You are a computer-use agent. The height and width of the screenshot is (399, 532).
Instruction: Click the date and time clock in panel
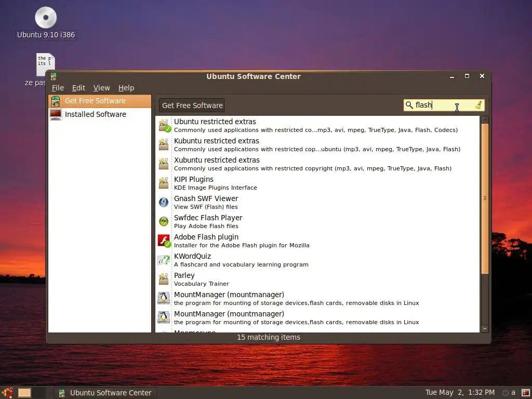460,393
